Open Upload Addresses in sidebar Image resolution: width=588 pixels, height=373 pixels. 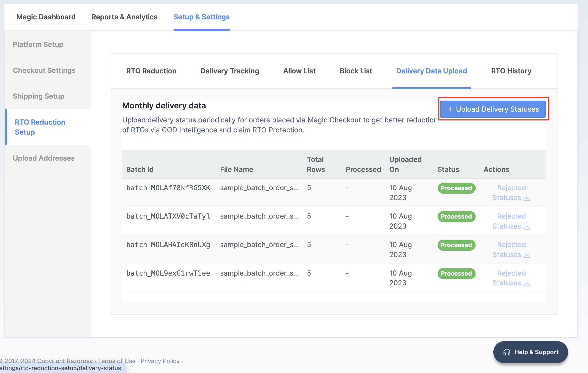(x=44, y=158)
